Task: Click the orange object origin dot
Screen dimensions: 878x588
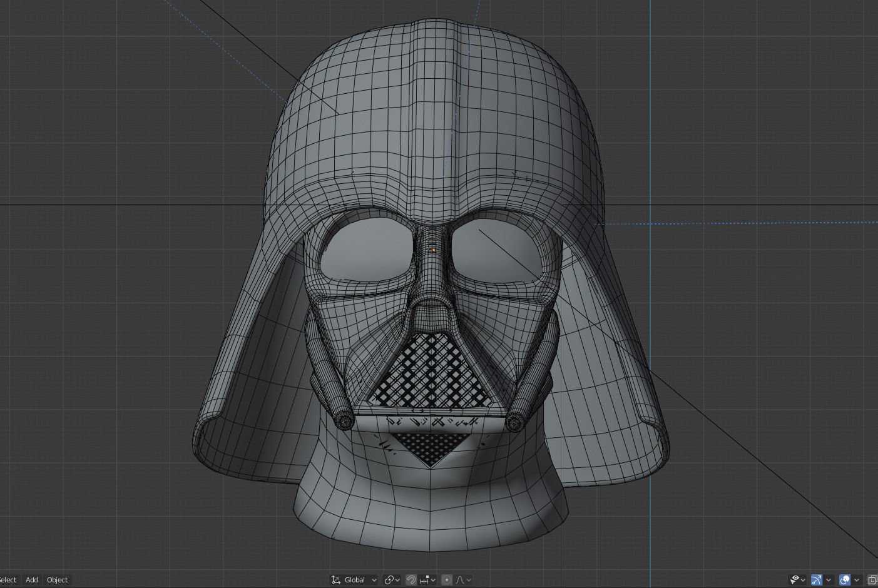Action: pos(434,250)
